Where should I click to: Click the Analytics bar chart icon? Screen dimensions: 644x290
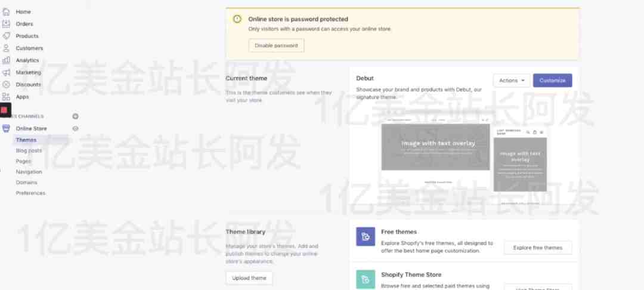coord(6,60)
